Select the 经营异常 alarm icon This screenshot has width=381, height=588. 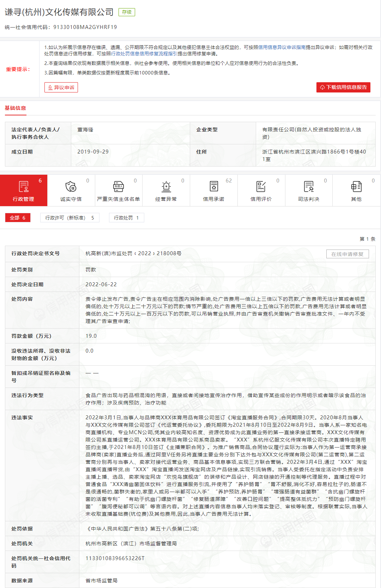[x=166, y=186]
